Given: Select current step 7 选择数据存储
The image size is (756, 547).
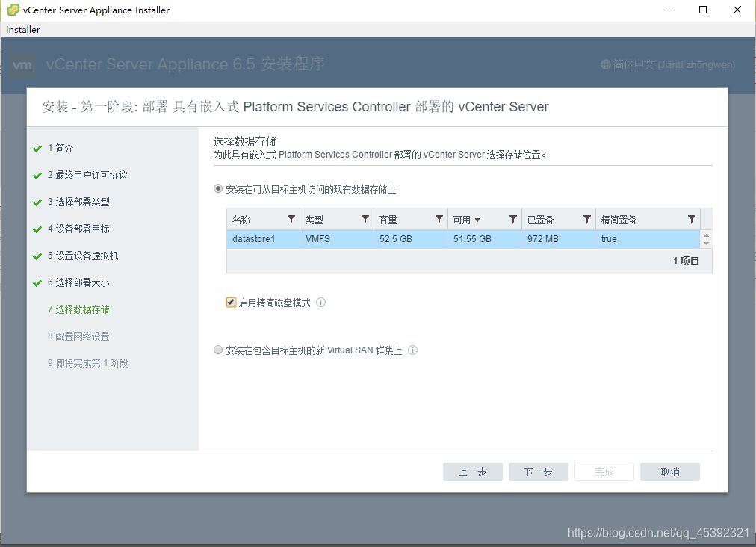Looking at the screenshot, I should (78, 309).
